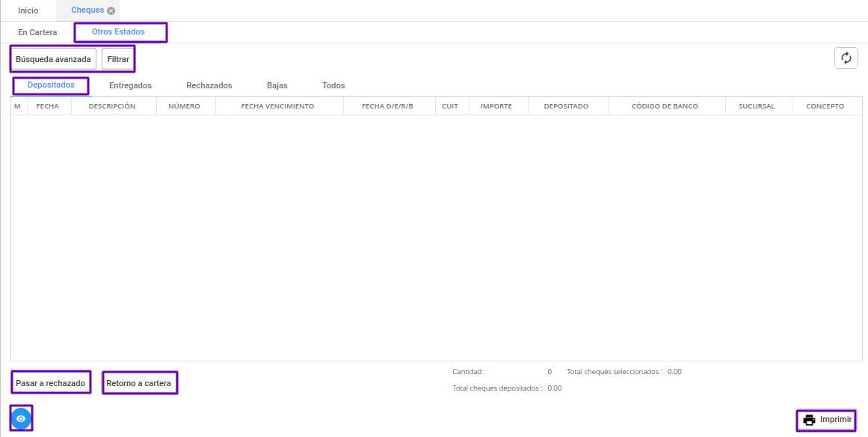Click Pasar a rechazado button
This screenshot has width=868, height=437.
click(50, 382)
